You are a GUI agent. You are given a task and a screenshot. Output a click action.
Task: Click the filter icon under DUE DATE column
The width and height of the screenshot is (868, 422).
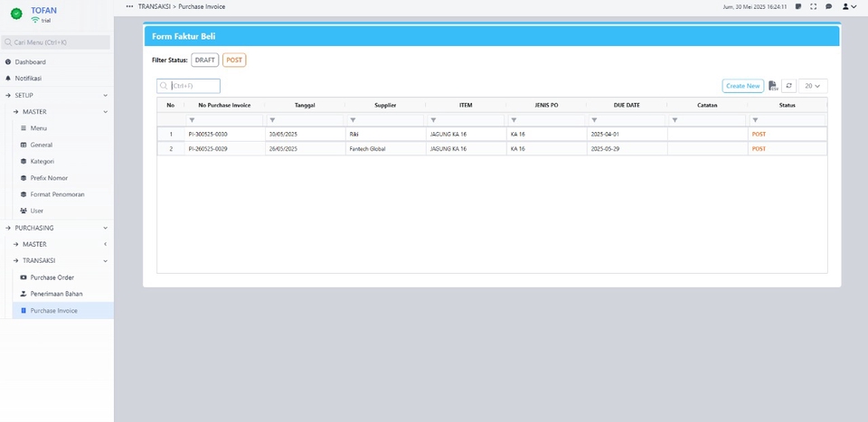(x=594, y=120)
